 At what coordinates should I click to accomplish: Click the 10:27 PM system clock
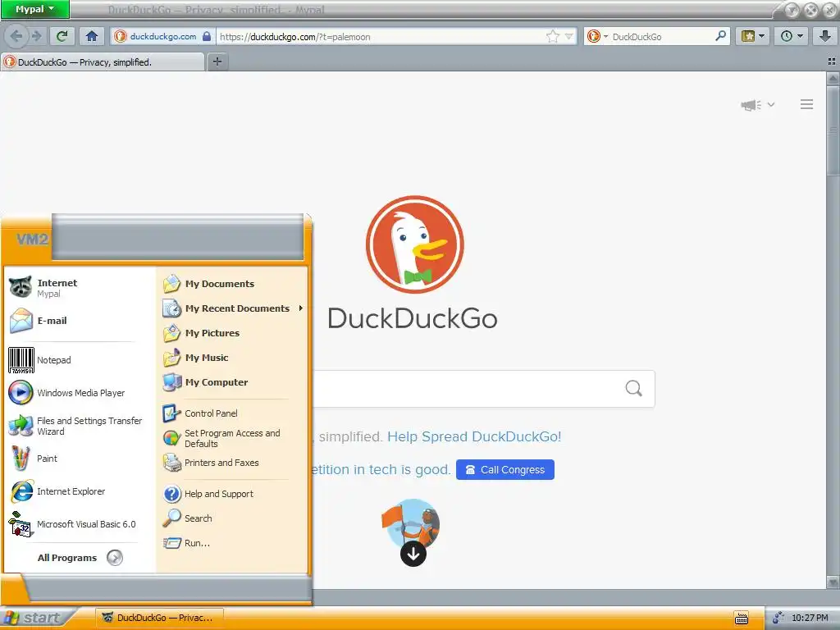(x=810, y=619)
